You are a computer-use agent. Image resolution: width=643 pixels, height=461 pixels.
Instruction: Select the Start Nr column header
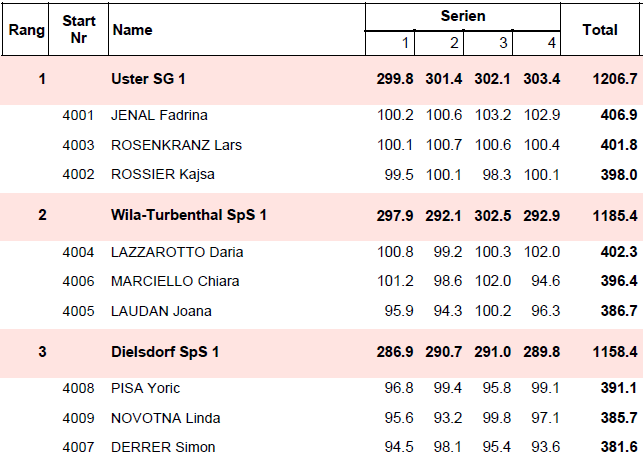79,30
